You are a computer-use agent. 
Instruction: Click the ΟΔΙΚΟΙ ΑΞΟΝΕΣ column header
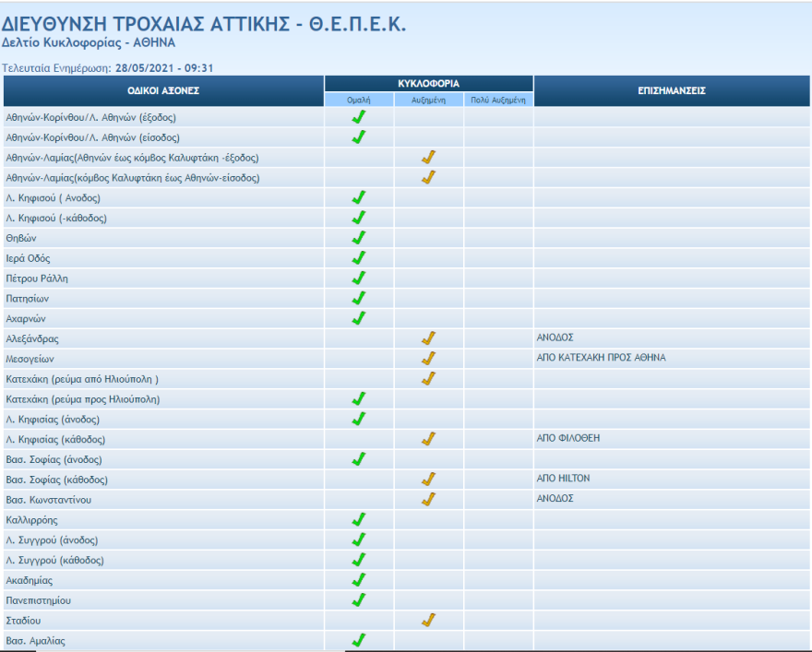pos(163,90)
